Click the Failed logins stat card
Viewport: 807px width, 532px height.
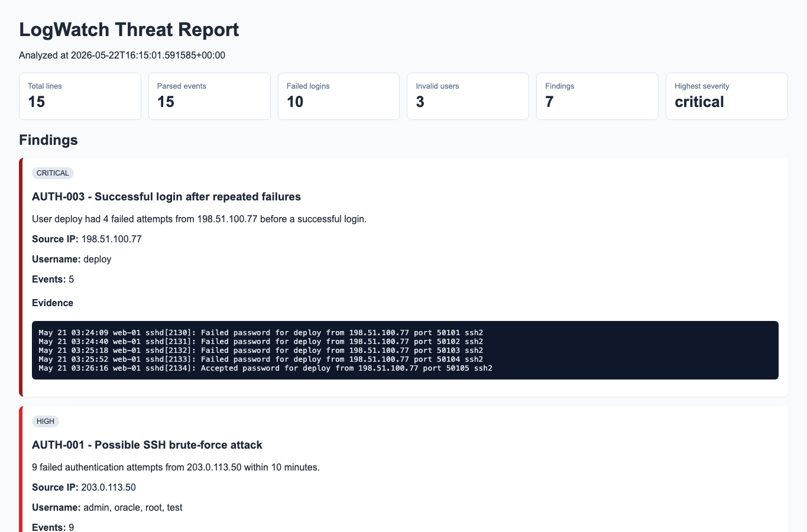click(339, 96)
